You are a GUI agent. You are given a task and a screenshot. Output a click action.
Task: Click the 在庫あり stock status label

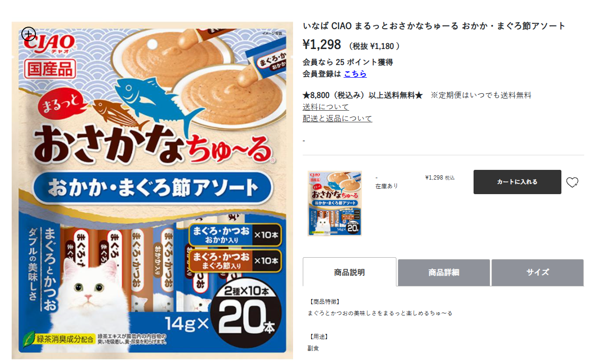387,186
